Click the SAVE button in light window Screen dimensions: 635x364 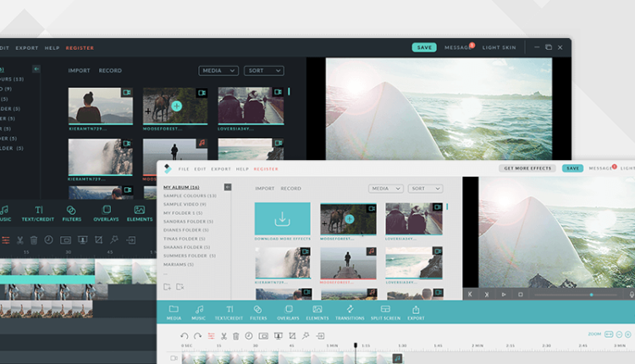572,168
